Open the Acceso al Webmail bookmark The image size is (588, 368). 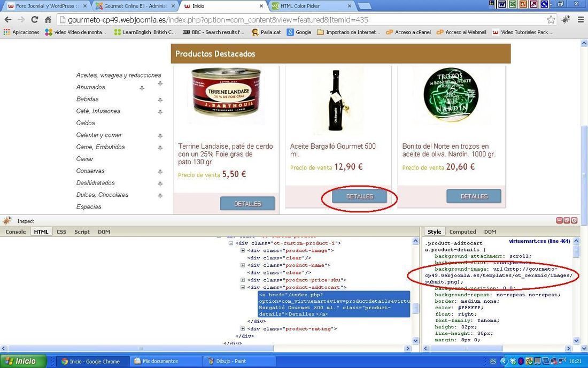[x=462, y=32]
